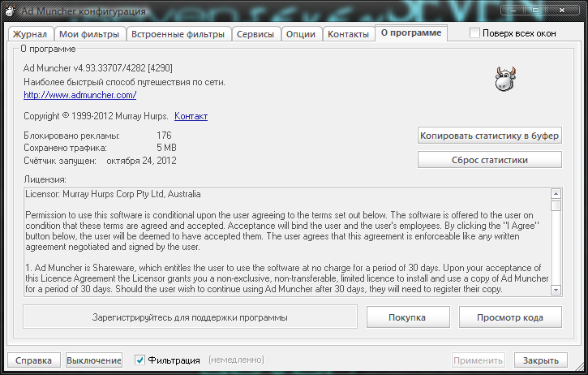Click the blocked ads value 176
The image size is (588, 375).
[x=164, y=135]
